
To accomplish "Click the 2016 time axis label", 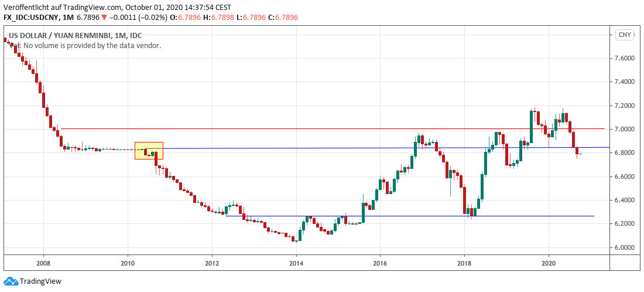I will click(x=381, y=263).
